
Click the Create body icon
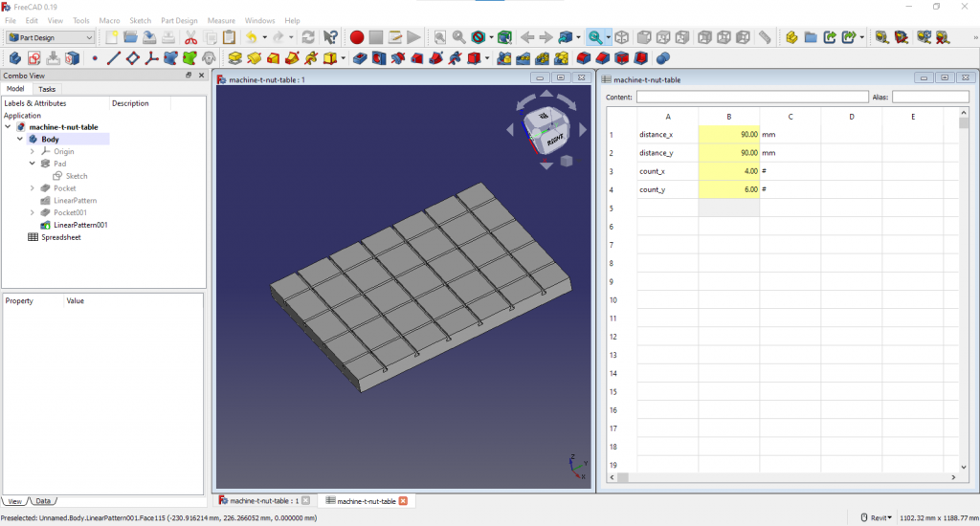[x=15, y=58]
